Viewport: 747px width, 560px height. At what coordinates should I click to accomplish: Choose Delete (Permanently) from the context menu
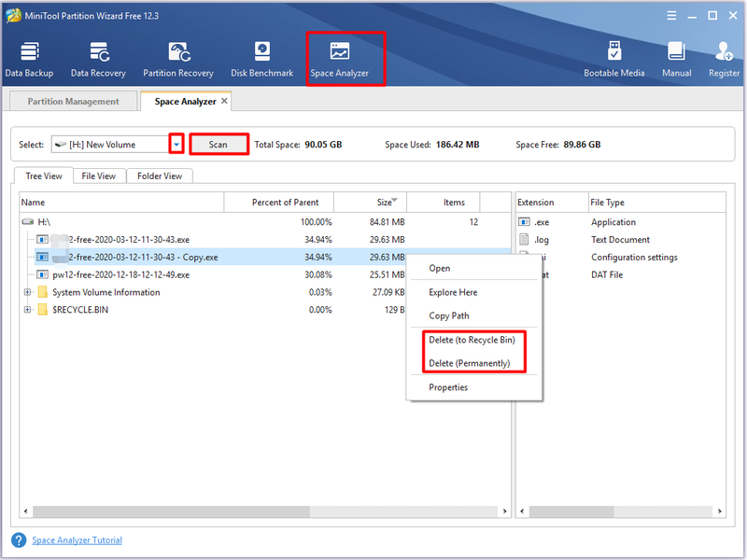[x=470, y=363]
